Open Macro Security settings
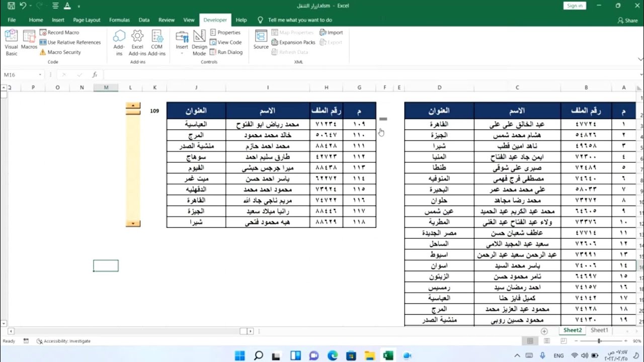 tap(60, 52)
